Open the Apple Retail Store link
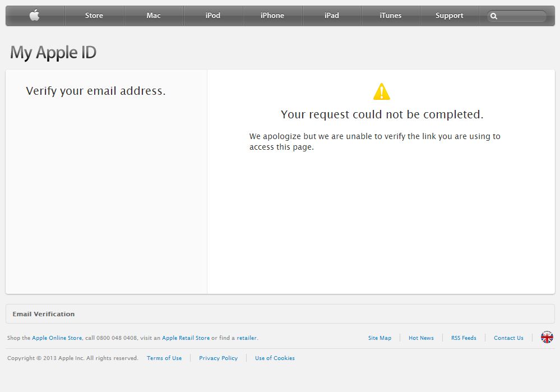560x392 pixels. coord(186,338)
